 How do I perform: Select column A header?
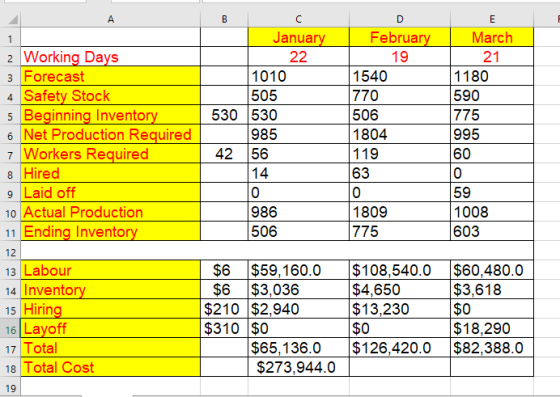tap(111, 19)
